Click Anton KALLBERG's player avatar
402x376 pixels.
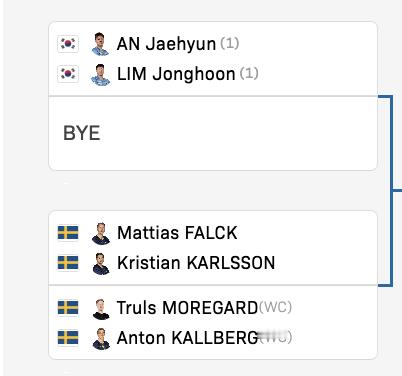[101, 339]
